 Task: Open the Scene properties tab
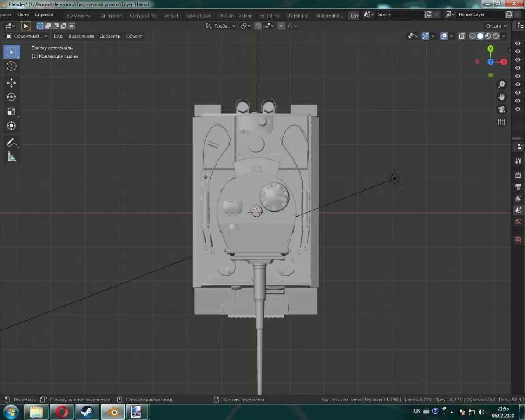(x=519, y=210)
